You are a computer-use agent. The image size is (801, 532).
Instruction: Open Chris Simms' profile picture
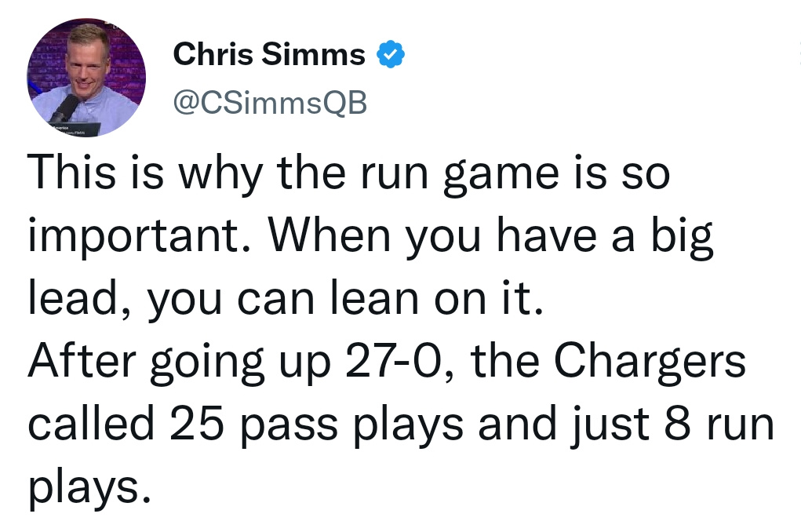[86, 78]
